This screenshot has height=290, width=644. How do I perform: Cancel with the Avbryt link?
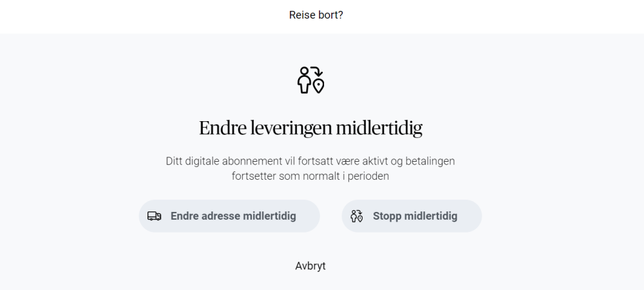click(310, 266)
